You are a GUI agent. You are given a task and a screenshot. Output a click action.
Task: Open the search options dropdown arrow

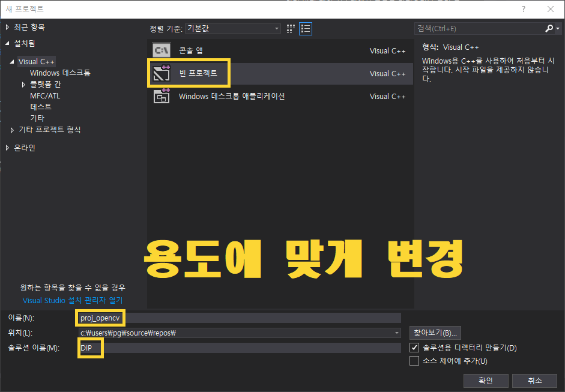pos(558,28)
